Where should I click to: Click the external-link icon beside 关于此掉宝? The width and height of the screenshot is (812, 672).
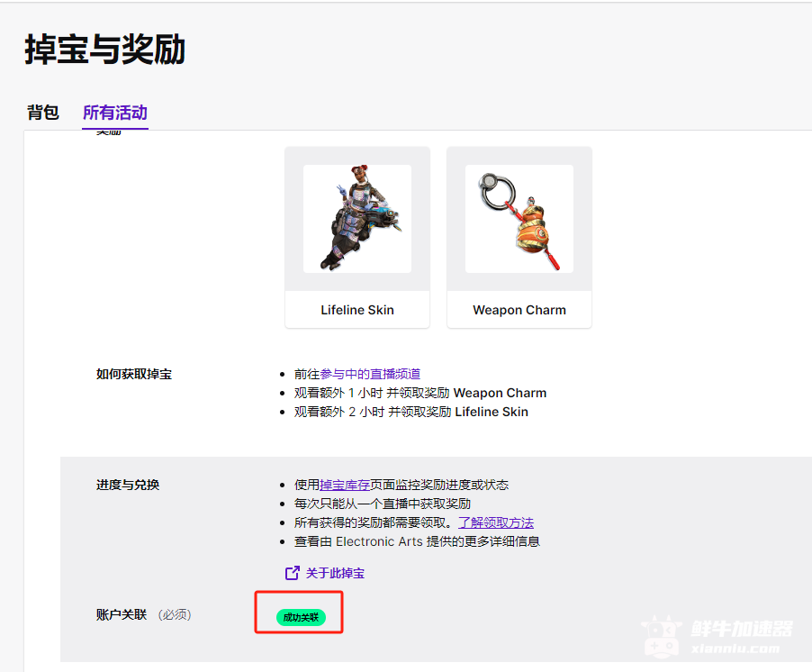[292, 573]
